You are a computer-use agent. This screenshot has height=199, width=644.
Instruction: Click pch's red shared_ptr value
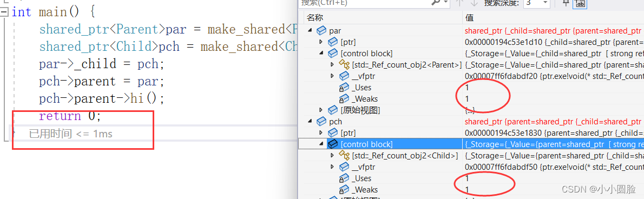coord(553,122)
